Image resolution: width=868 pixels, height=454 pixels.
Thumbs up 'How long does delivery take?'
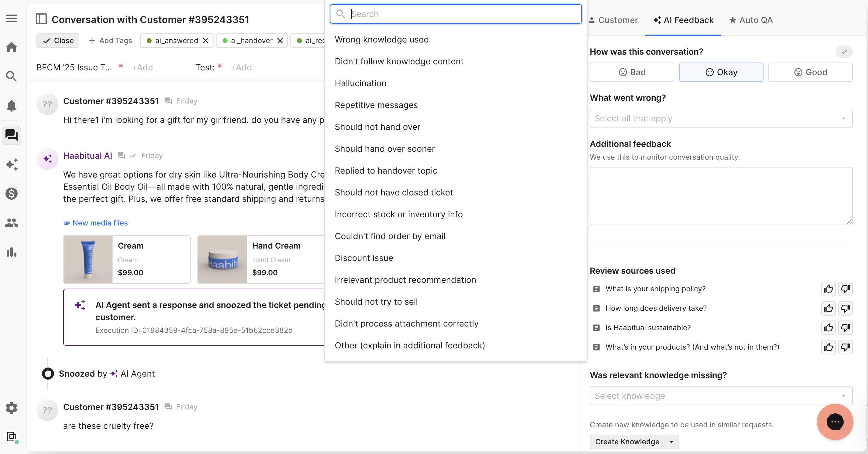coord(828,308)
